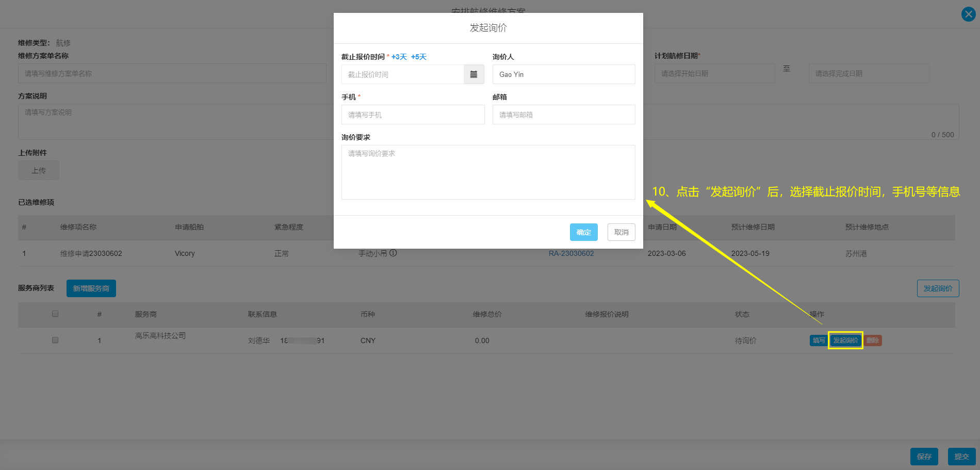Click the 维修申请23030602 item name
This screenshot has width=980, height=470.
pyautogui.click(x=91, y=253)
